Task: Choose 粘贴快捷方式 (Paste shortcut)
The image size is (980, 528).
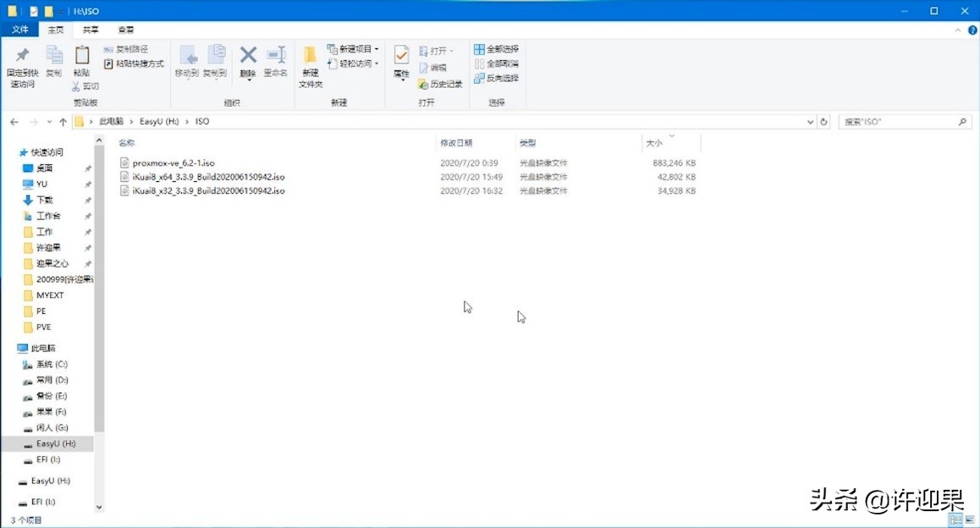Action: 133,63
